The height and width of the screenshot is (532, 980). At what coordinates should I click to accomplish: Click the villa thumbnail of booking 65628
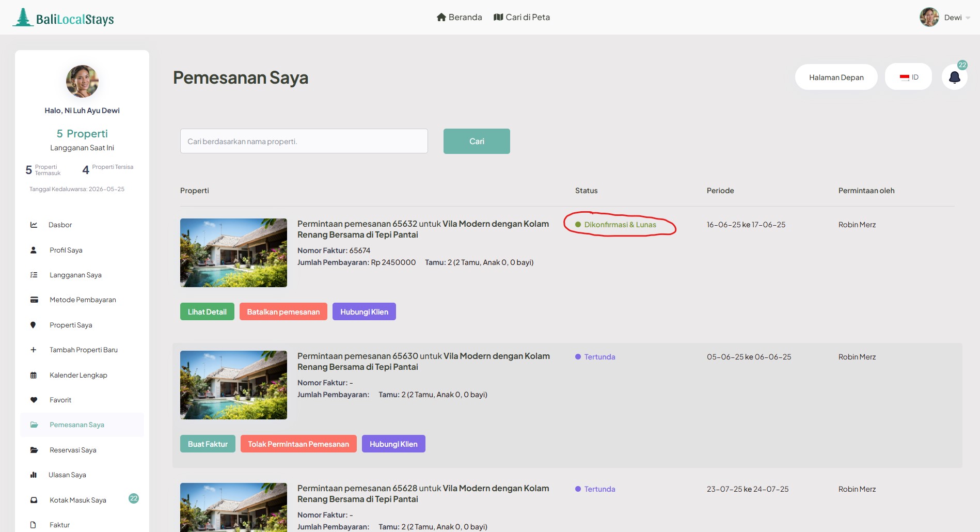[233, 507]
